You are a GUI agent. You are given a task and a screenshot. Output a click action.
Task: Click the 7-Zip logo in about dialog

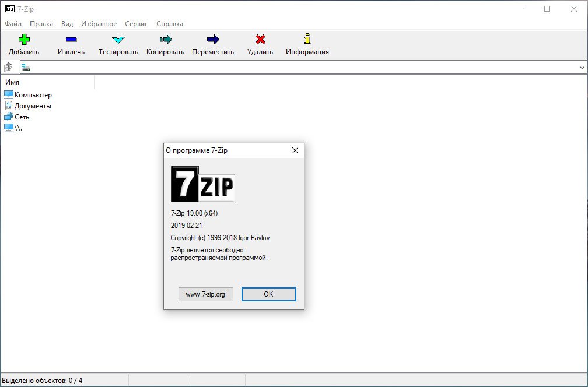(203, 184)
